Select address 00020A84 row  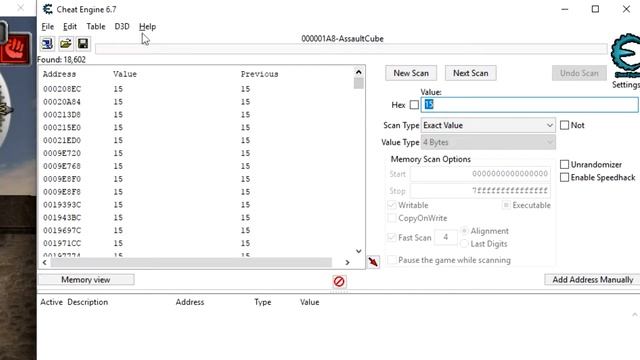click(197, 102)
